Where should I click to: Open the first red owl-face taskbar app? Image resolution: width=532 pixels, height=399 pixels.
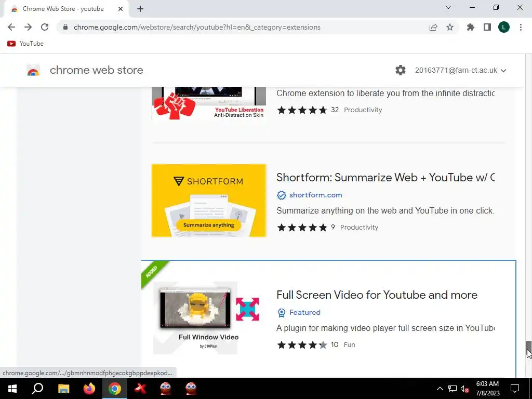coord(166,389)
